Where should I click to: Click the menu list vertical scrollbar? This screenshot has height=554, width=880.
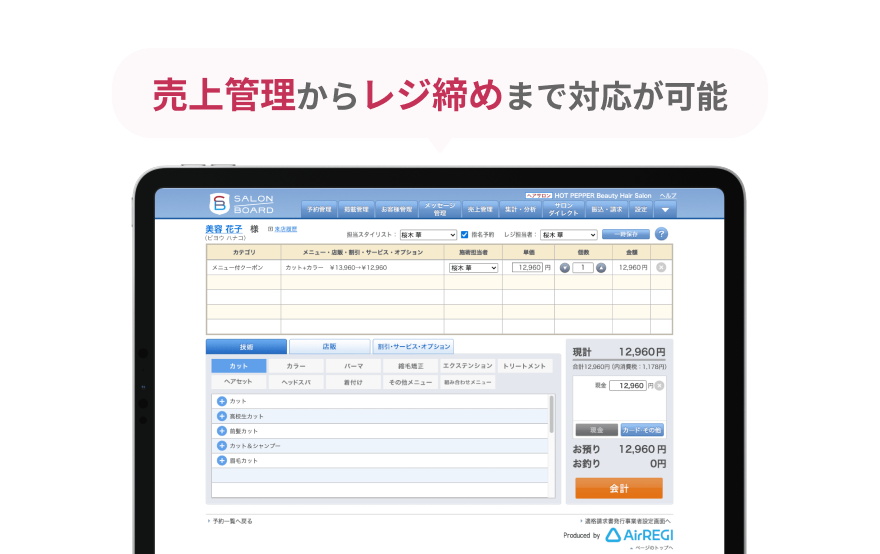pyautogui.click(x=552, y=414)
